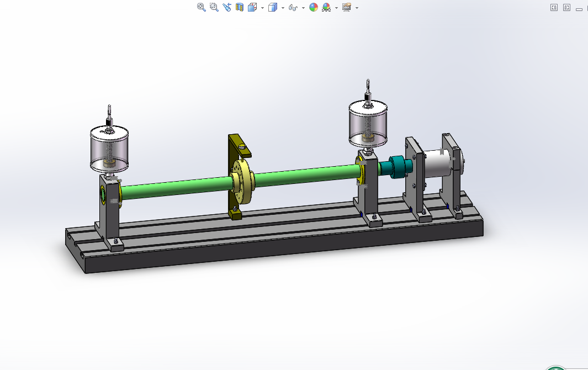Image resolution: width=588 pixels, height=370 pixels.
Task: Click the Hide/Show Items glasses icon
Action: (293, 8)
